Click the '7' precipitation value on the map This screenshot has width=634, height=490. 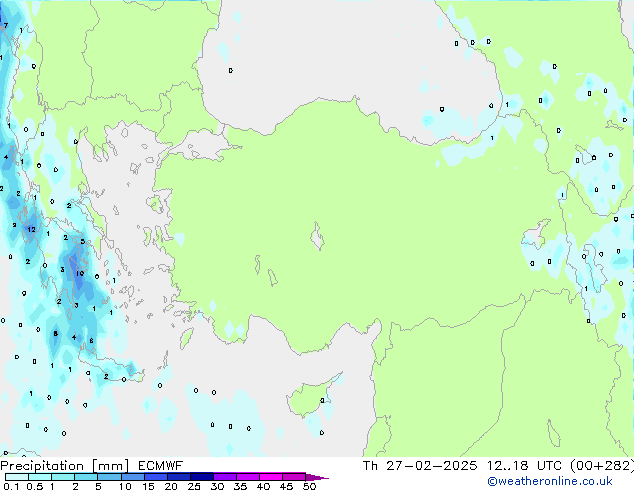pos(6,25)
